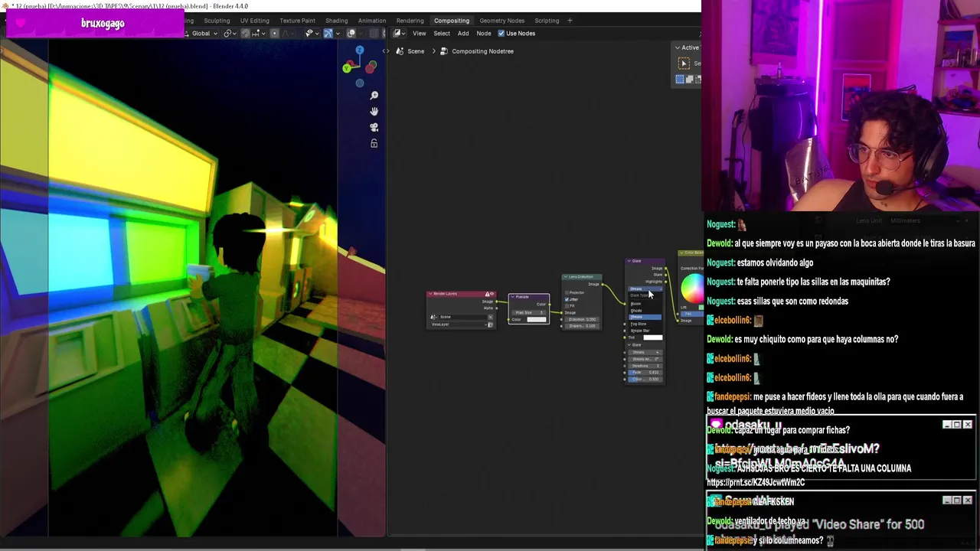Choose Ghosts from glare type list

point(645,311)
